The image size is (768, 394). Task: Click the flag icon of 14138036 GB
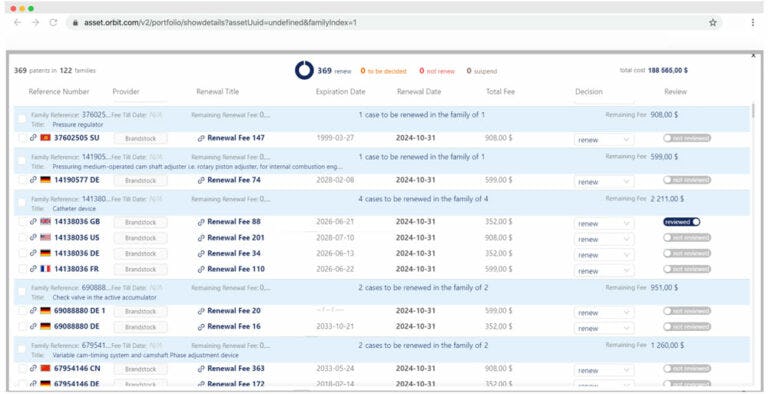[46, 222]
